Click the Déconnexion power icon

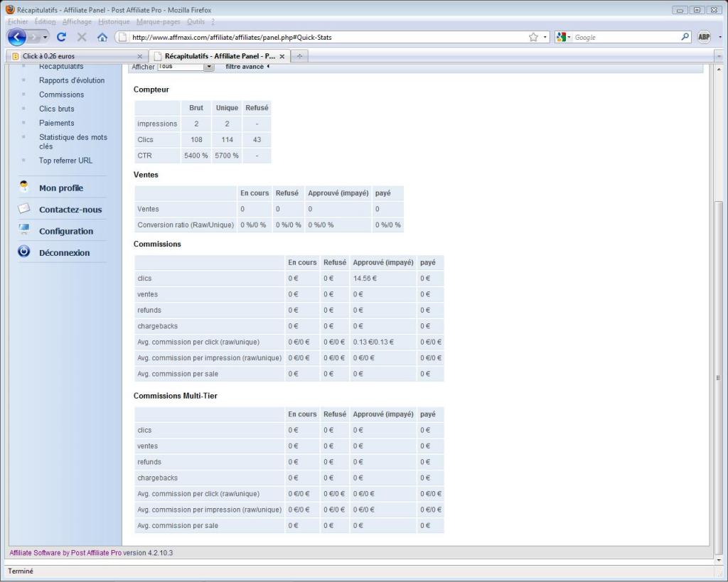pyautogui.click(x=23, y=252)
